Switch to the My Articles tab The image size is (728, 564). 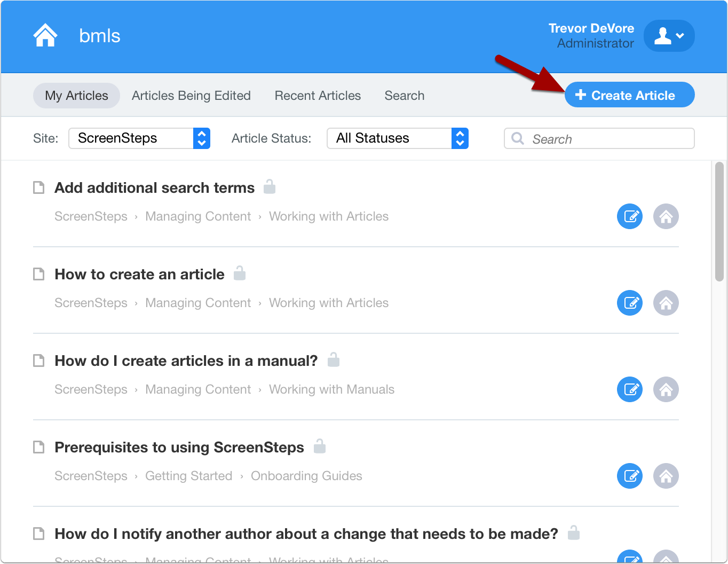pos(76,96)
